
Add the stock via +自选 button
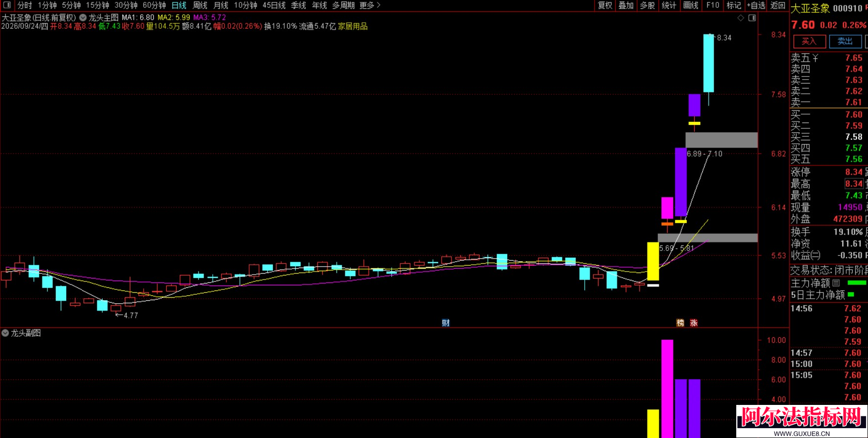point(756,5)
